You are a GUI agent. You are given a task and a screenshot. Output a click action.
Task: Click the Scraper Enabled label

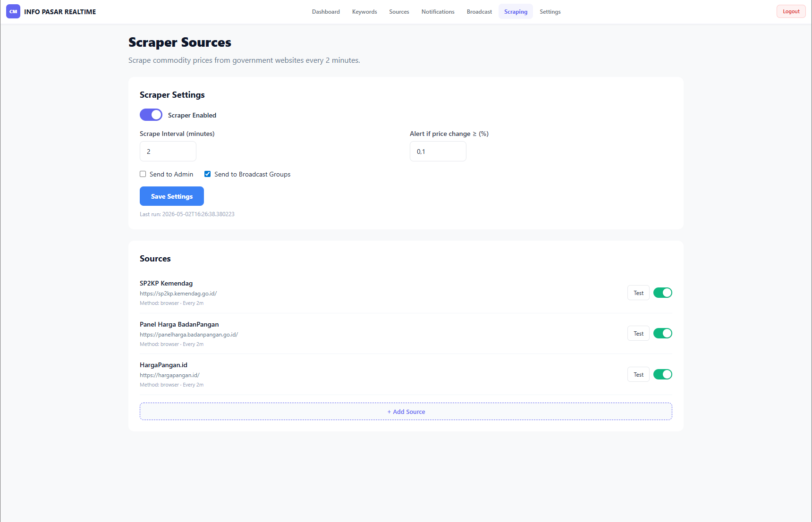[x=192, y=115]
